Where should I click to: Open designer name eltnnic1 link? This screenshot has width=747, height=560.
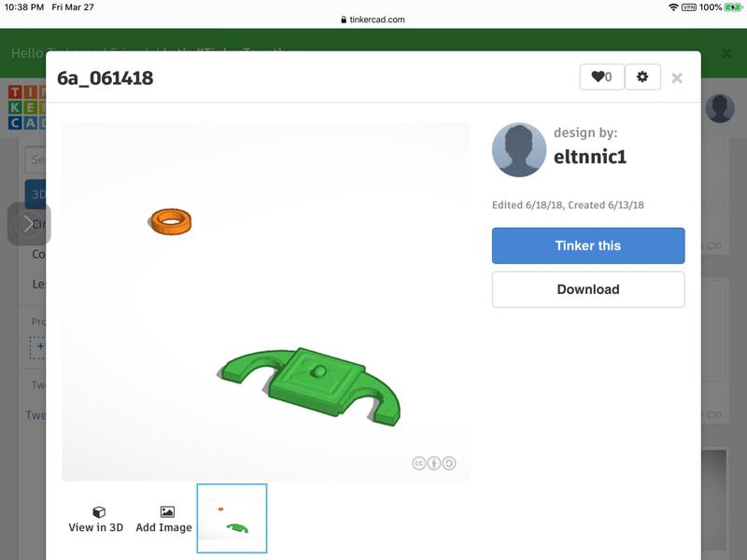(590, 157)
